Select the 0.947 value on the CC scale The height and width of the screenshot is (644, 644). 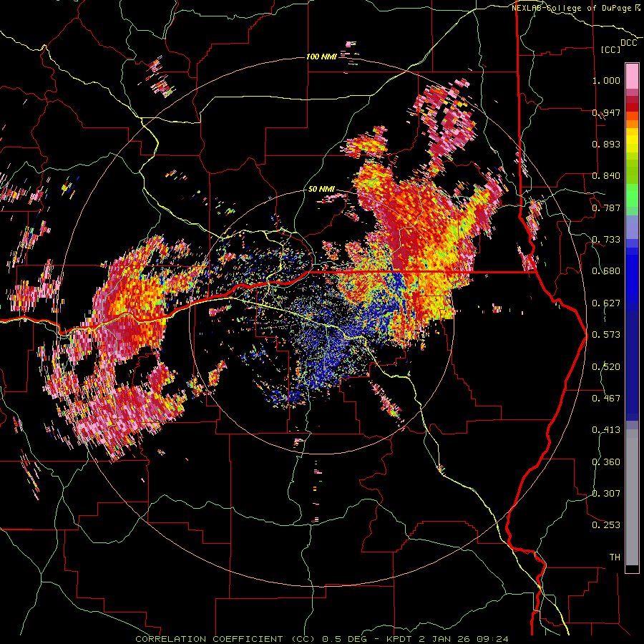[x=606, y=112]
